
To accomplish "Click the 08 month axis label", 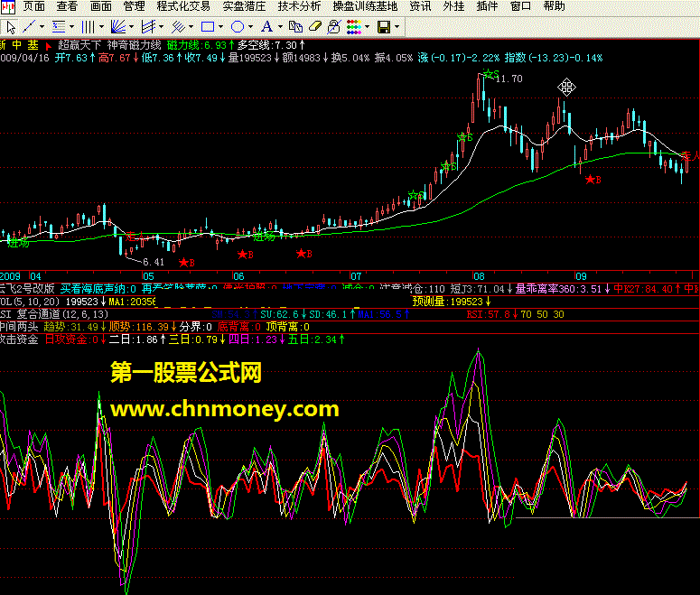I will click(x=479, y=276).
